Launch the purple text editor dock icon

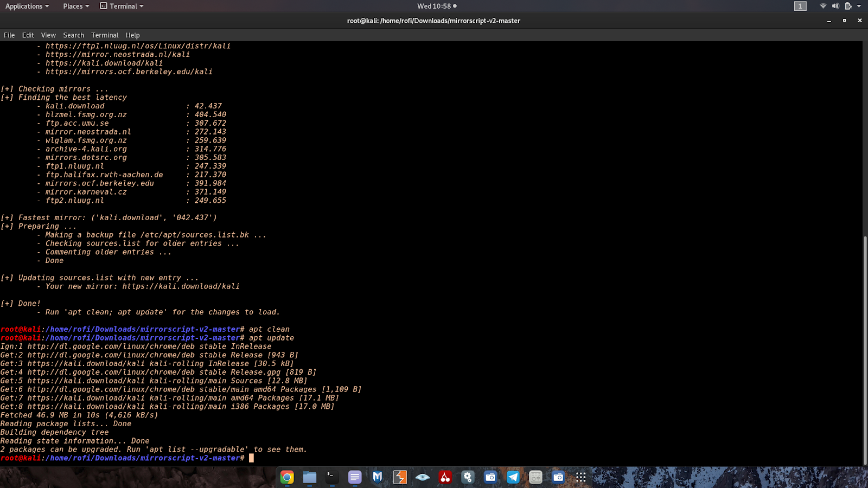click(x=355, y=477)
